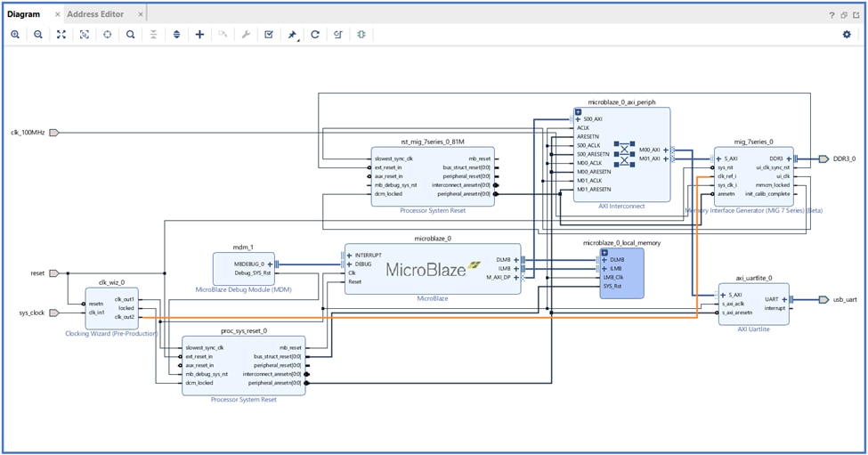The height and width of the screenshot is (455, 868).
Task: Click the help question mark icon
Action: (x=831, y=15)
